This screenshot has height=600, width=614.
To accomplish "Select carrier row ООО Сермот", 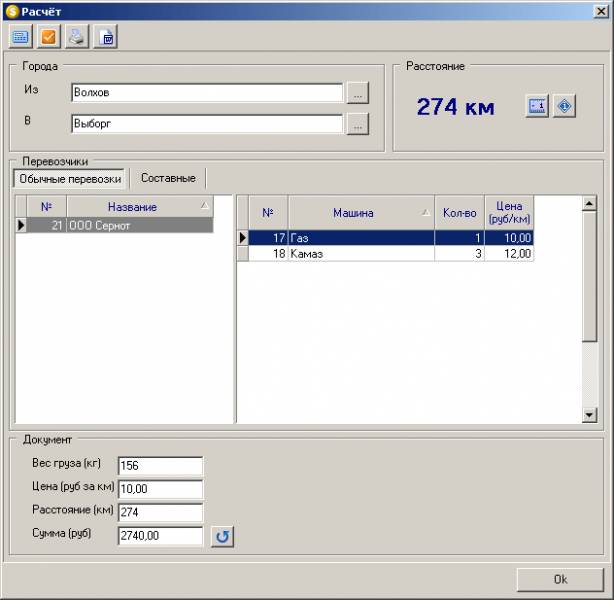I will [x=120, y=226].
